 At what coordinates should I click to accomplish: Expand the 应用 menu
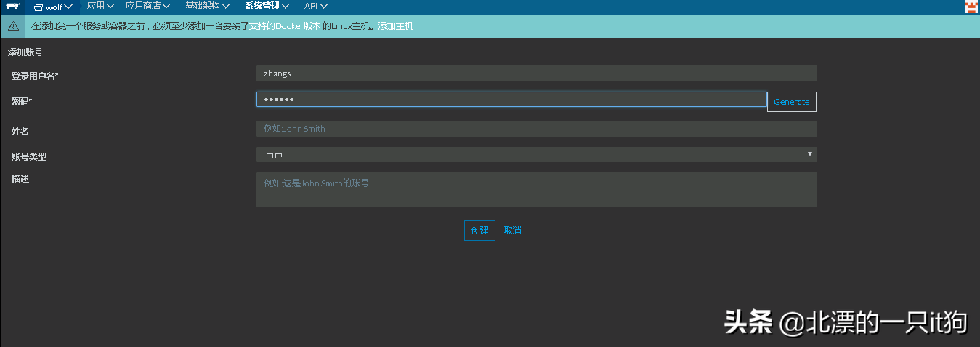point(100,6)
